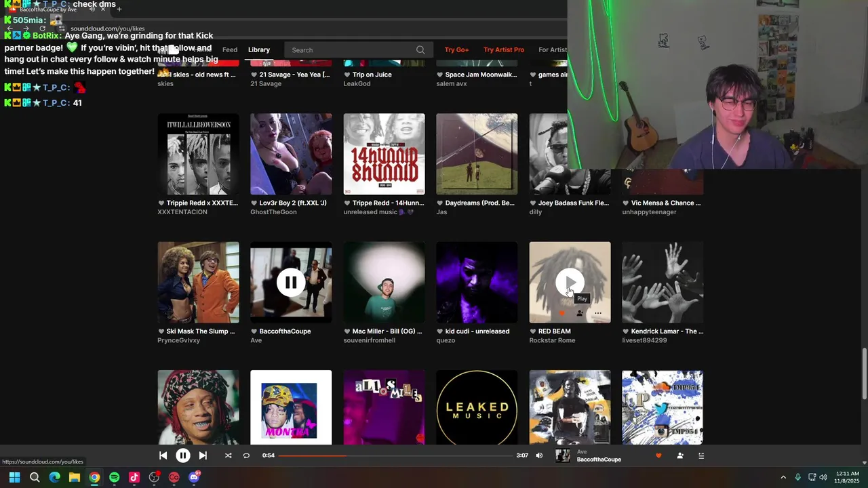Image resolution: width=868 pixels, height=488 pixels.
Task: Open uploader XXXTENTACION profile
Action: pyautogui.click(x=182, y=212)
